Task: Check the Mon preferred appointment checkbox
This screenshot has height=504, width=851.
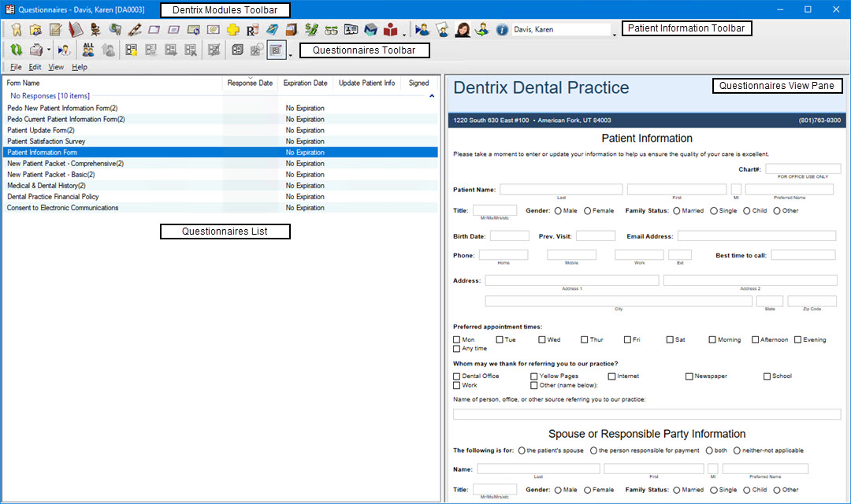Action: (x=457, y=339)
